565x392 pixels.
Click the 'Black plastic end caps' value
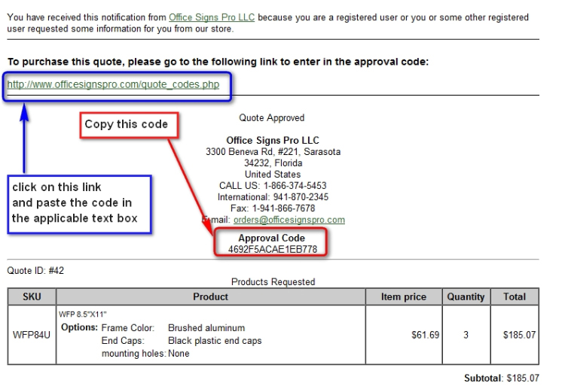pos(215,341)
